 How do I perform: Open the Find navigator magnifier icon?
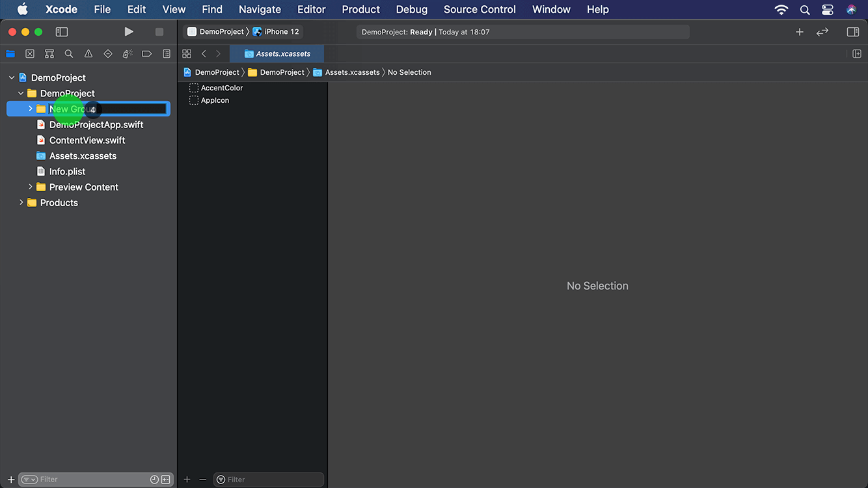(x=69, y=54)
